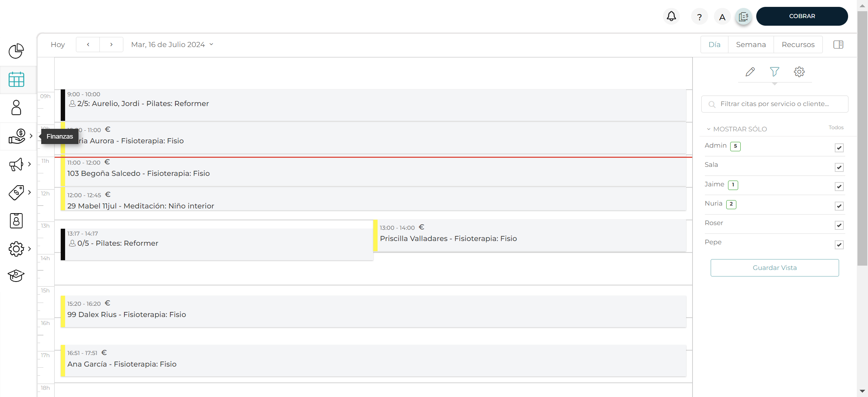Click Guardar Vista button
The width and height of the screenshot is (868, 397).
[775, 268]
